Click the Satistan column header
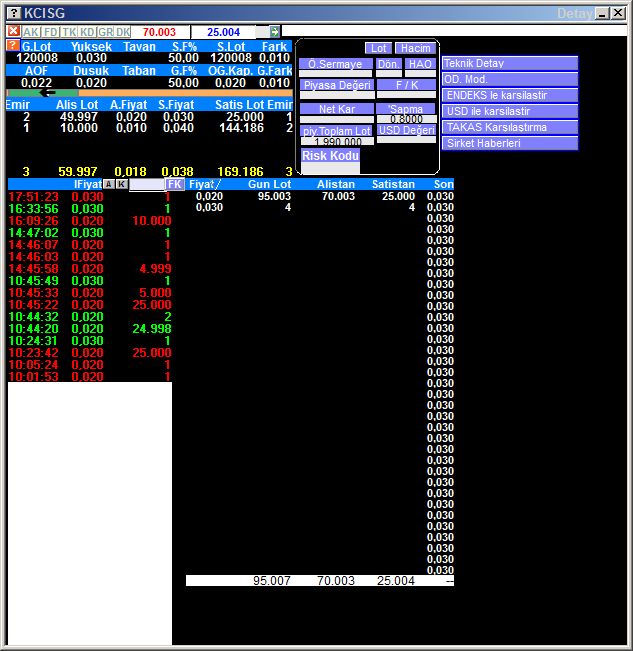The image size is (633, 651). [393, 184]
